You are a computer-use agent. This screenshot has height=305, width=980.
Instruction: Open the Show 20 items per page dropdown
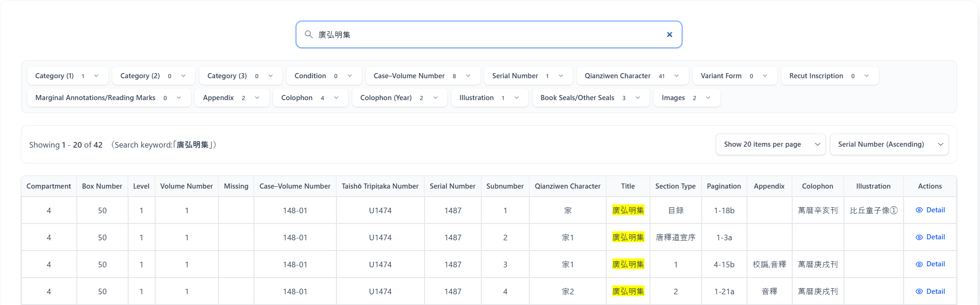point(770,144)
